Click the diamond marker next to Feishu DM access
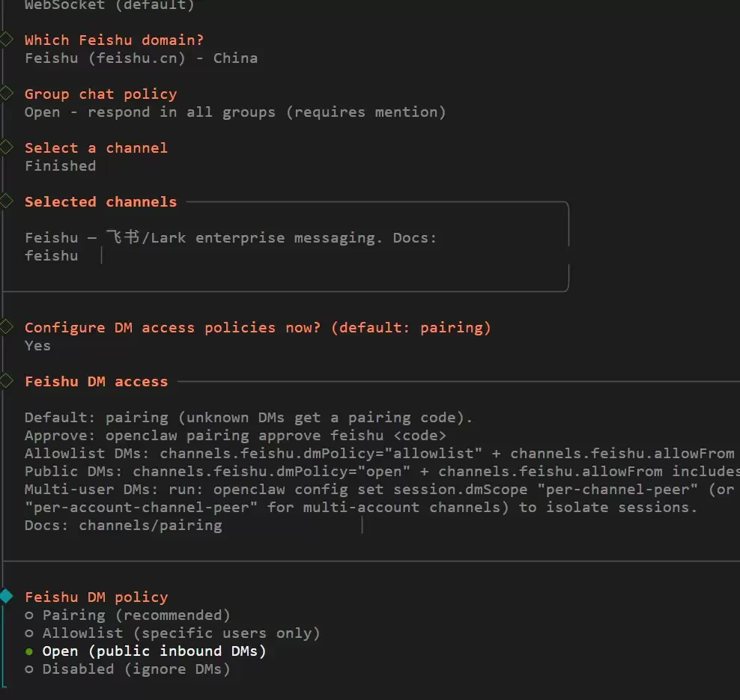This screenshot has height=700, width=740. pyautogui.click(x=6, y=380)
